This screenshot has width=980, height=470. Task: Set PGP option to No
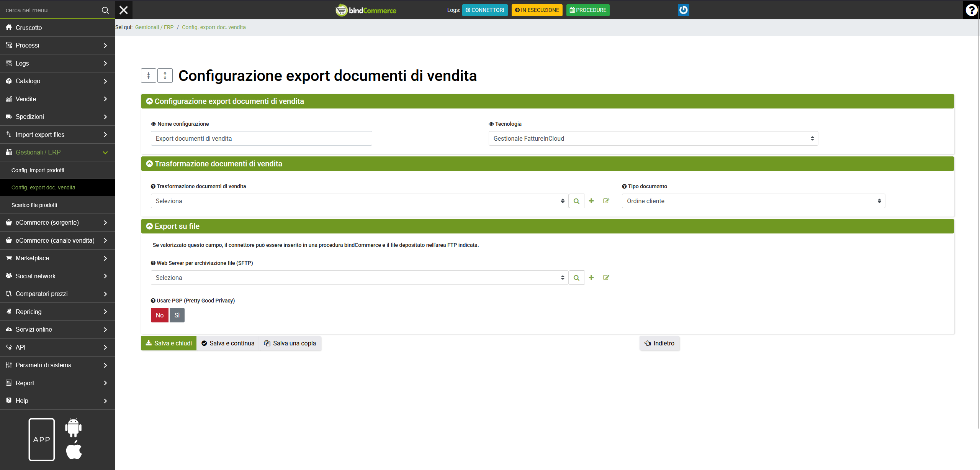(x=160, y=315)
